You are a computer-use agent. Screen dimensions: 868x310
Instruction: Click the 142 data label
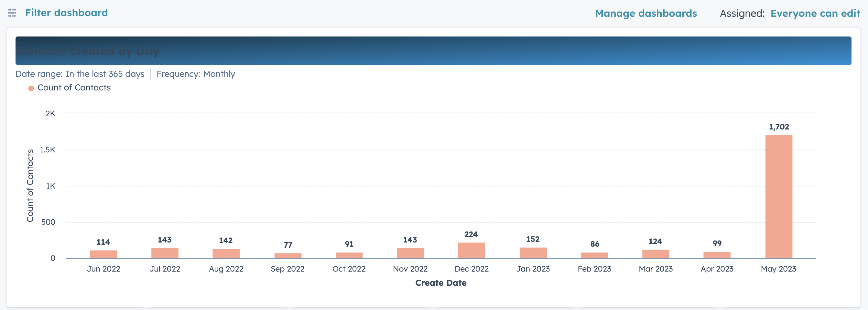click(x=226, y=240)
